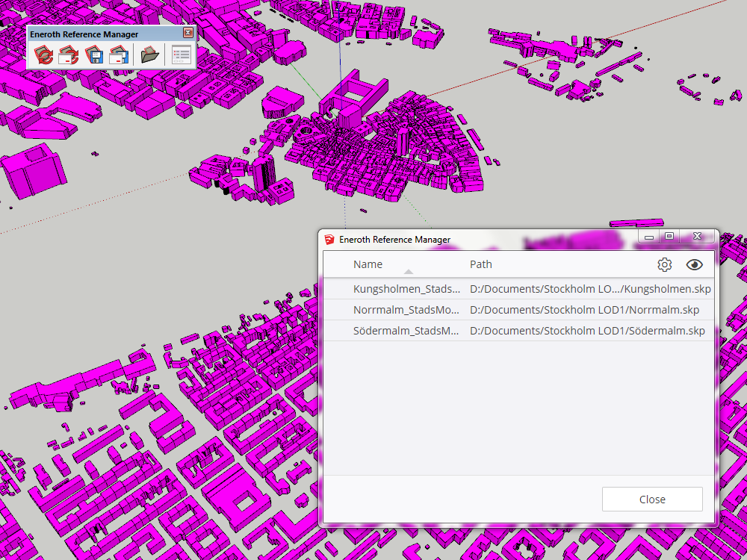Close the dialog using the title-bar X
Screen dimensions: 747x560
(697, 237)
